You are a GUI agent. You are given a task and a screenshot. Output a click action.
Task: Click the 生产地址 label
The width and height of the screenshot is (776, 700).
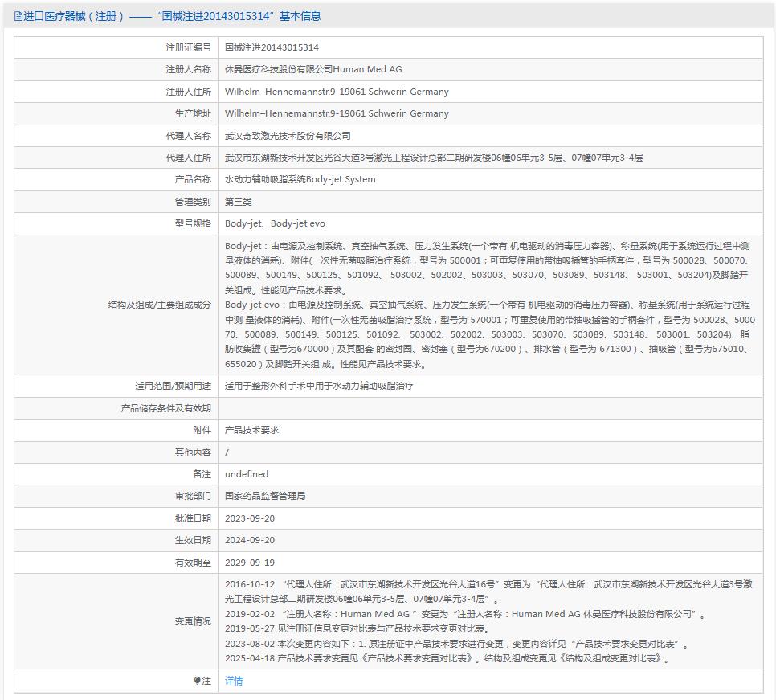point(193,113)
